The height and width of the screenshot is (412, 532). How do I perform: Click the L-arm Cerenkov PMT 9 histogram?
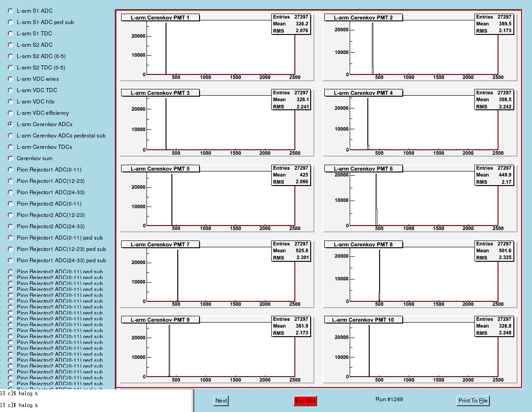pos(217,349)
